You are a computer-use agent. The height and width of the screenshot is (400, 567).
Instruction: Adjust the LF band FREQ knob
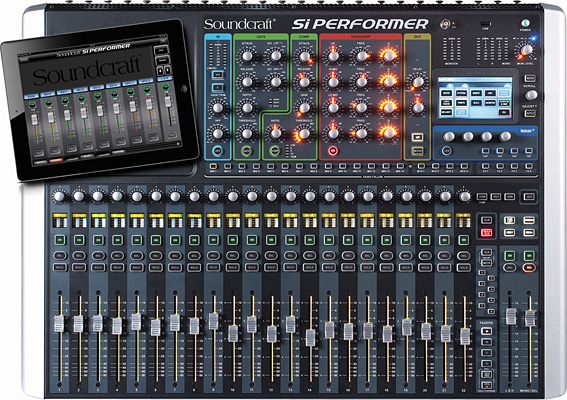(x=361, y=133)
